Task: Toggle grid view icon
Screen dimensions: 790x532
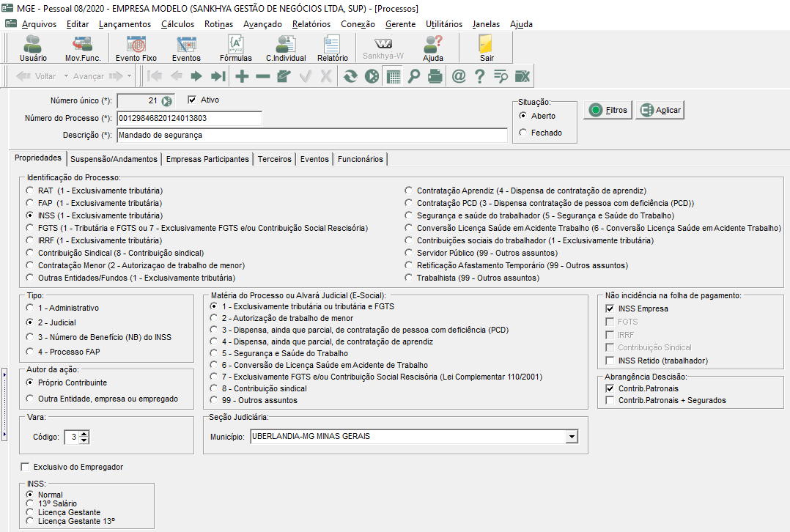Action: (393, 76)
